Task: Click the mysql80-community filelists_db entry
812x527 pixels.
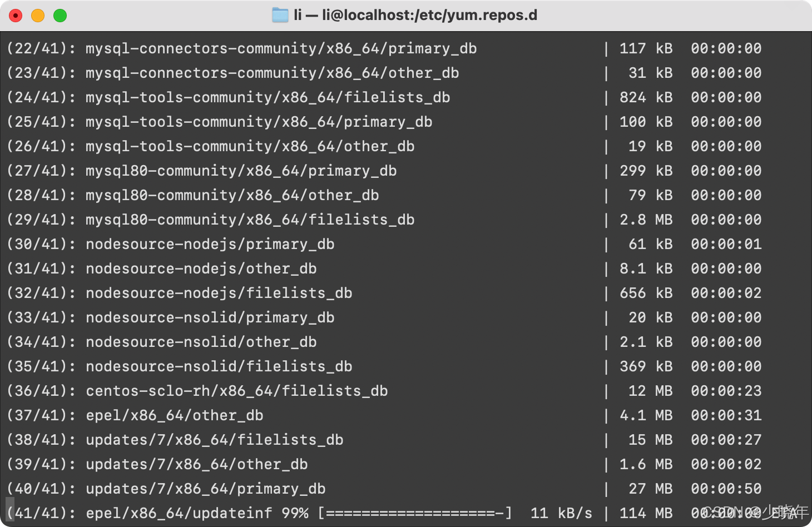Action: [x=250, y=220]
